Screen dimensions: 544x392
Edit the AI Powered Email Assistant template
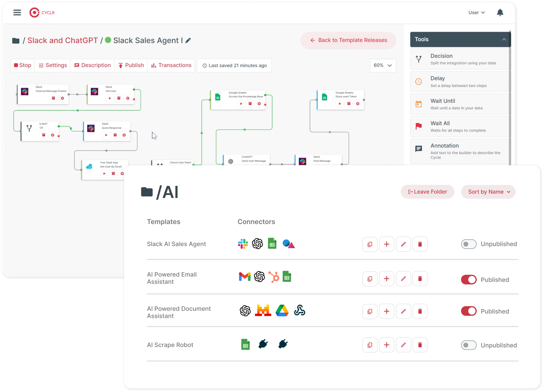(403, 279)
